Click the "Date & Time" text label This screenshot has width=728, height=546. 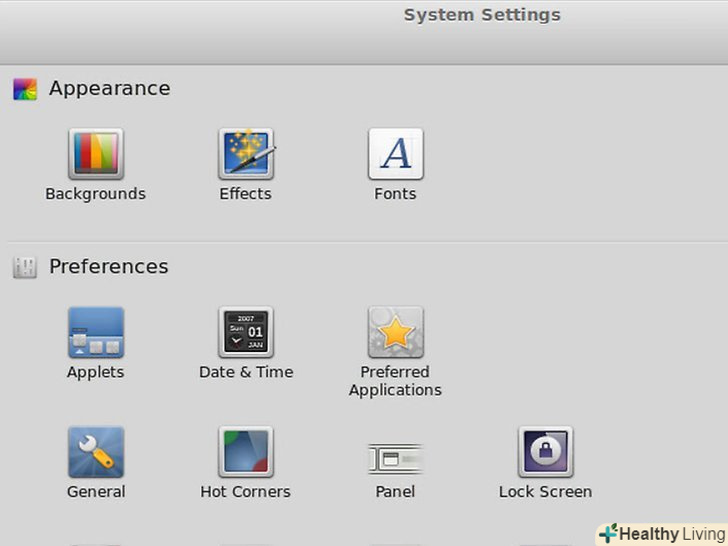pos(246,372)
